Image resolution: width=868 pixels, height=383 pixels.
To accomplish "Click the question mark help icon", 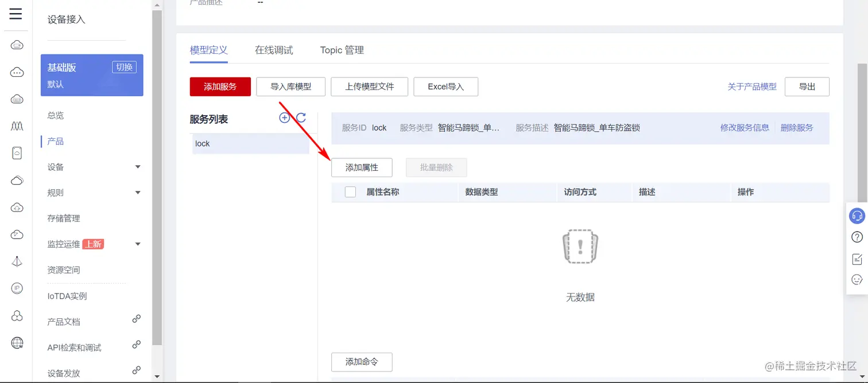I will click(x=857, y=237).
